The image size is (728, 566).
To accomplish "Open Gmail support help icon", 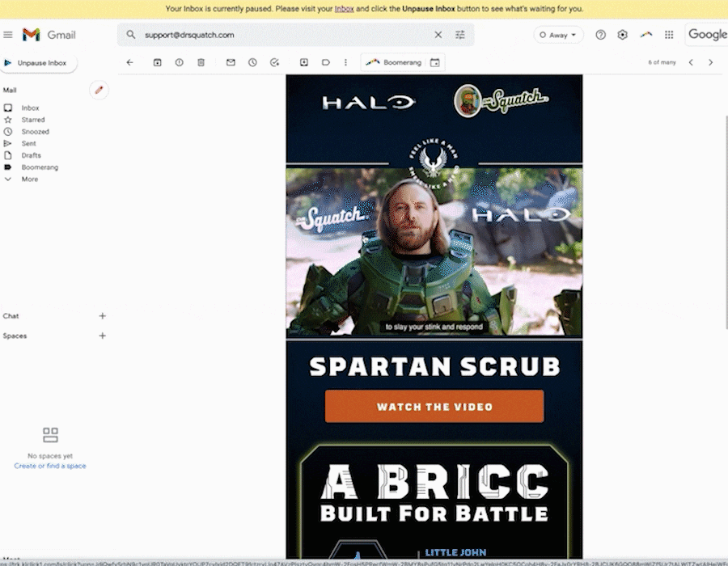I will pos(600,35).
